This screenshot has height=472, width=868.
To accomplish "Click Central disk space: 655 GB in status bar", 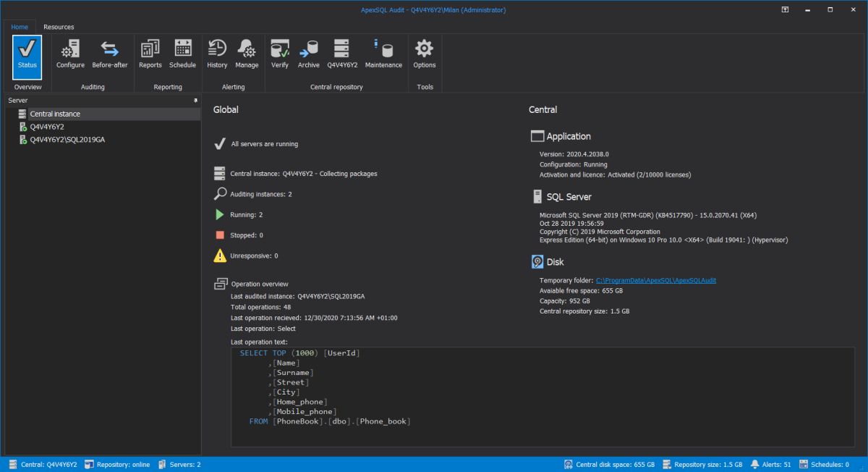I will 609,464.
